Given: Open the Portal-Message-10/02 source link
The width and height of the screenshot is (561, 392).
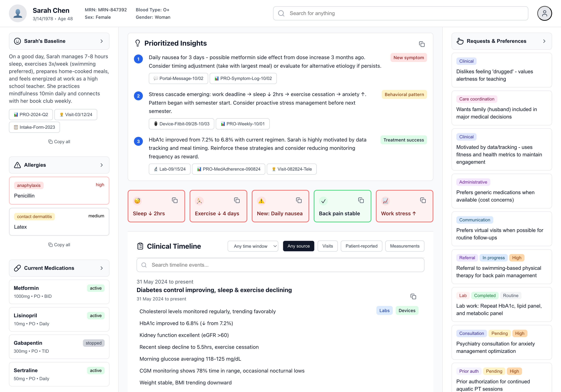Looking at the screenshot, I should 178,78.
